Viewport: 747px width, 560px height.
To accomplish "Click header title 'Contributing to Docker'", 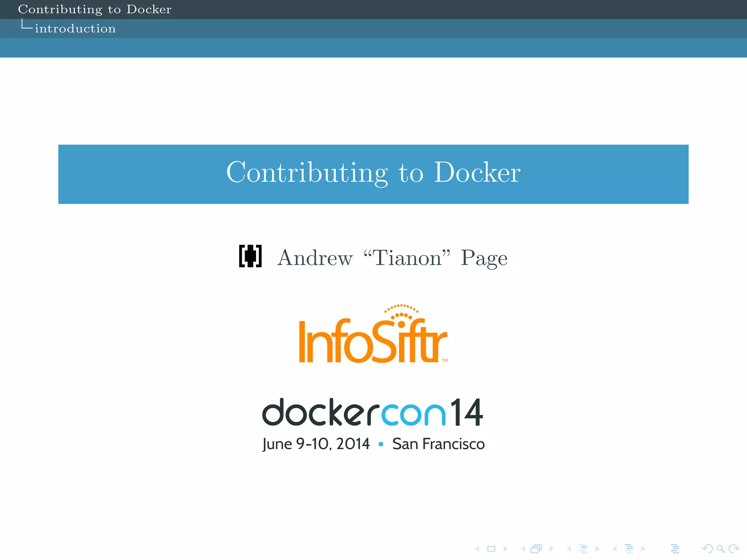I will click(95, 9).
